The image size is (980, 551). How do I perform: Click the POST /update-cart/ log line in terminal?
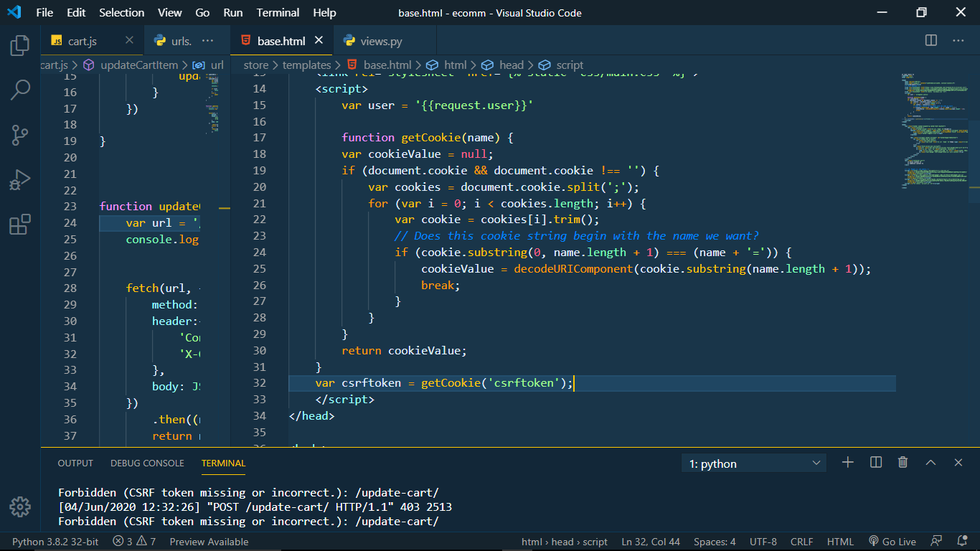pos(255,507)
